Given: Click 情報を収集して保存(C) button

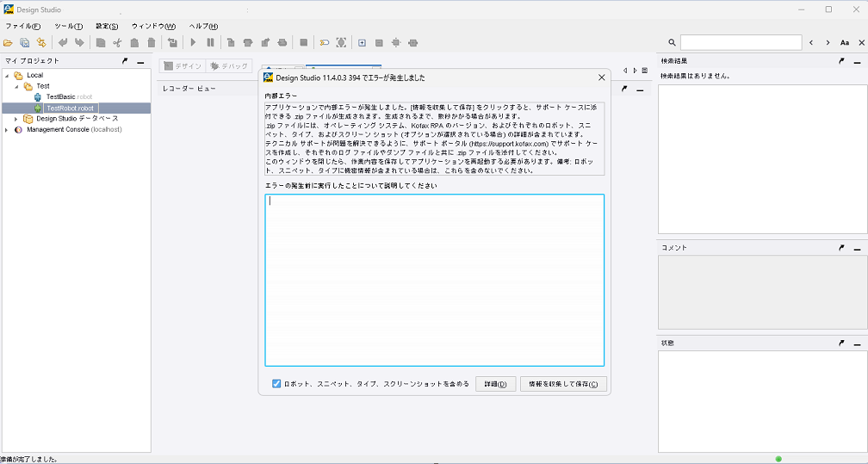Looking at the screenshot, I should 563,384.
